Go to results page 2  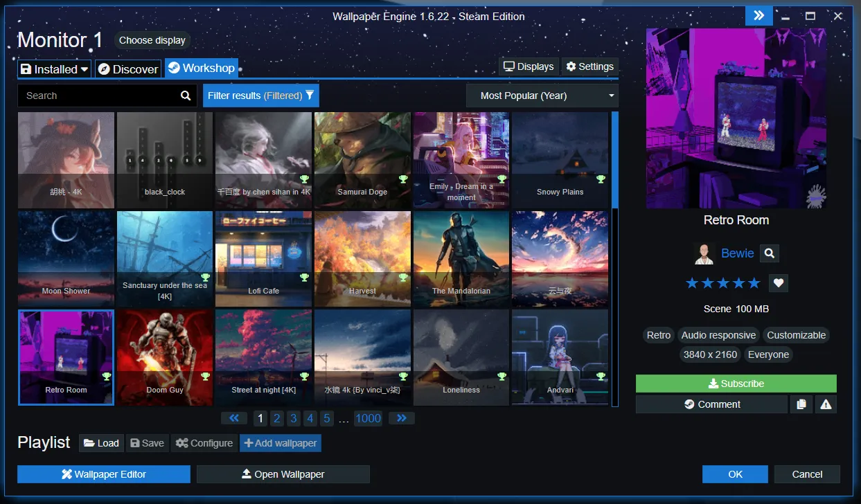tap(277, 418)
